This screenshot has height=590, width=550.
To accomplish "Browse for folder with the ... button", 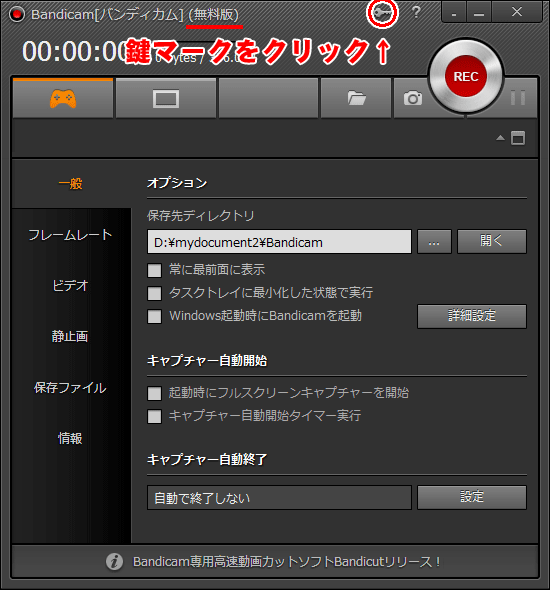I will [x=434, y=242].
